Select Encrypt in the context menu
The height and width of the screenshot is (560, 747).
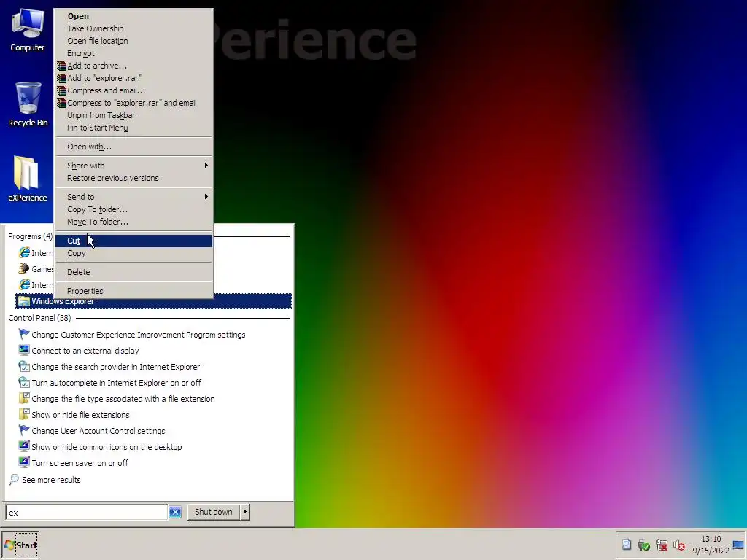coord(134,53)
